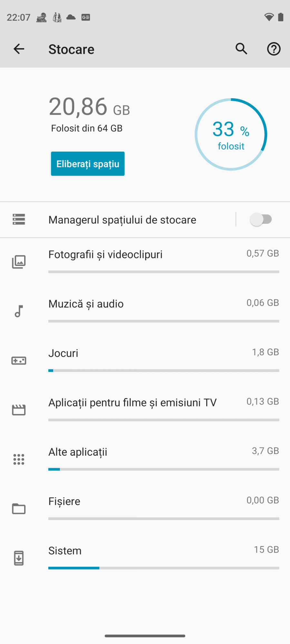Tap the 33% folosit usage circle

point(231,134)
